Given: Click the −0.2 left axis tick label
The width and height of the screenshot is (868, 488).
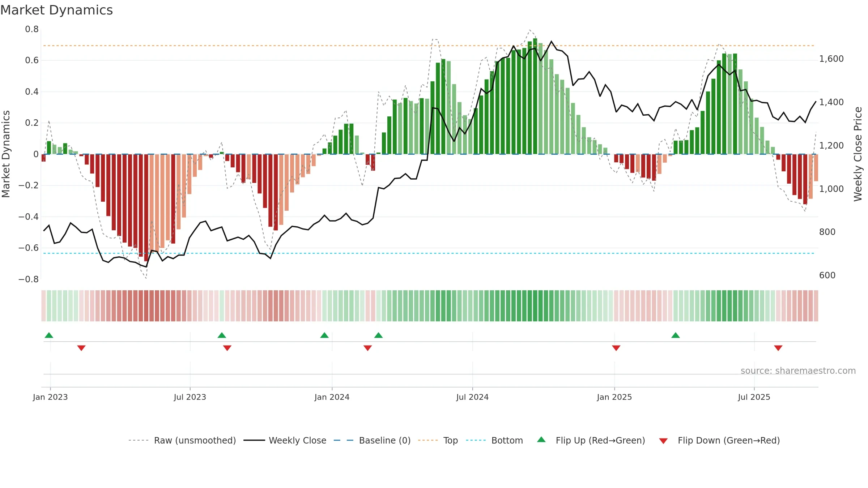Looking at the screenshot, I should (x=29, y=185).
